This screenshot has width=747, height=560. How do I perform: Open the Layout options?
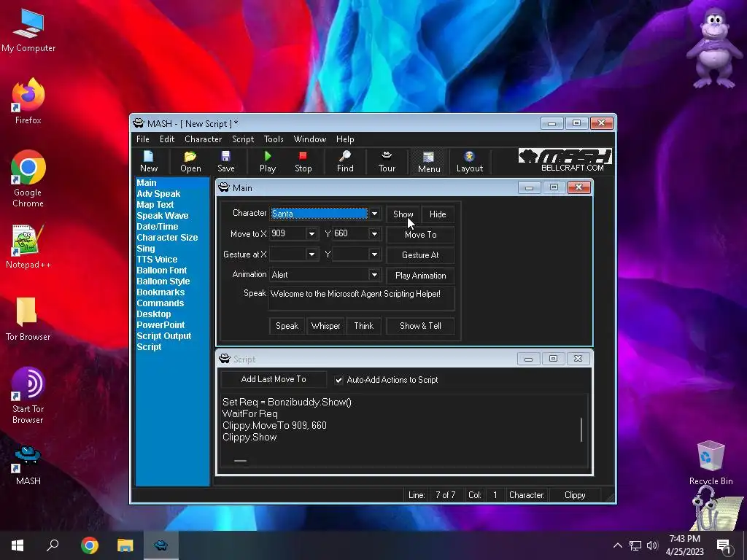[469, 161]
